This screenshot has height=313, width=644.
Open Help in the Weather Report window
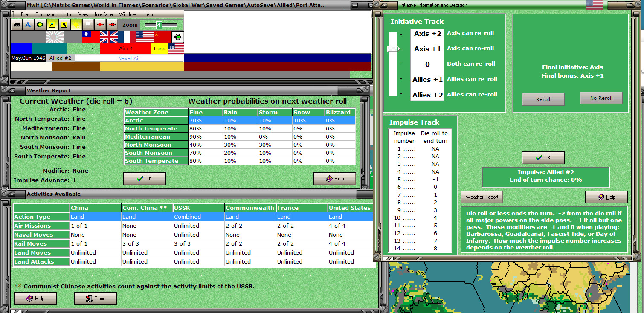[x=335, y=179]
